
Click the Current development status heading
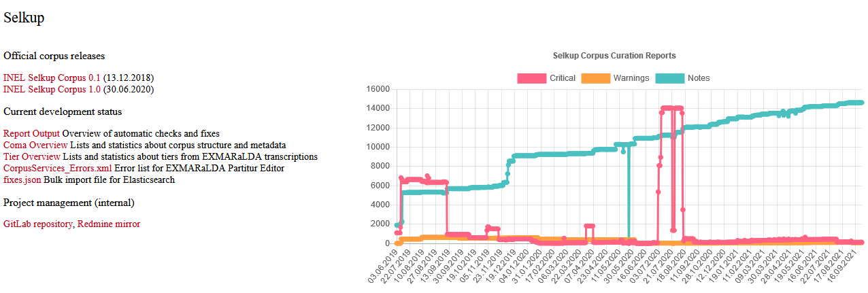(63, 111)
